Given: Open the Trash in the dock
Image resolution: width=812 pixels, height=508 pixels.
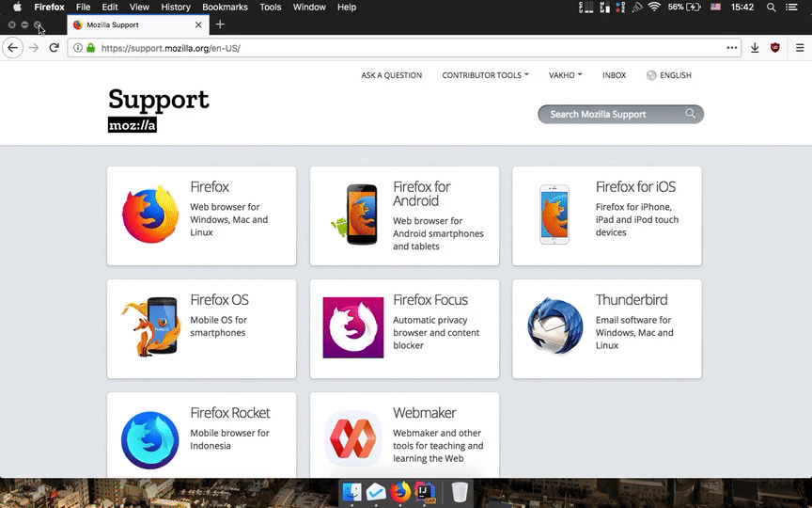Looking at the screenshot, I should pos(460,492).
